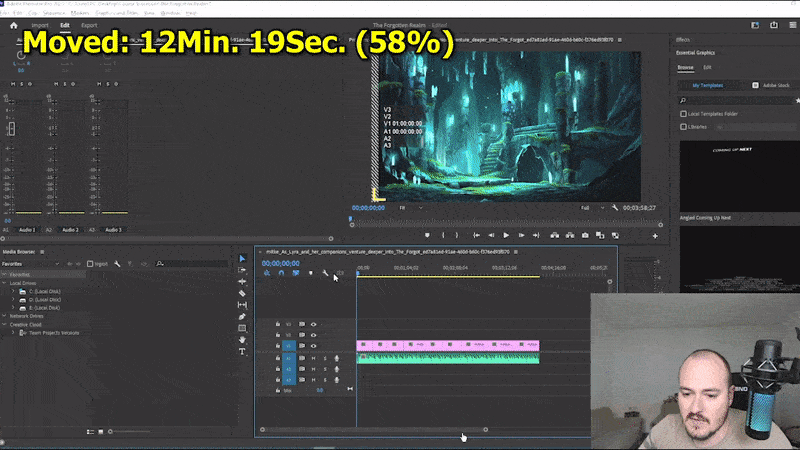This screenshot has width=800, height=450.
Task: Select Adobe Stock button
Action: coord(770,85)
